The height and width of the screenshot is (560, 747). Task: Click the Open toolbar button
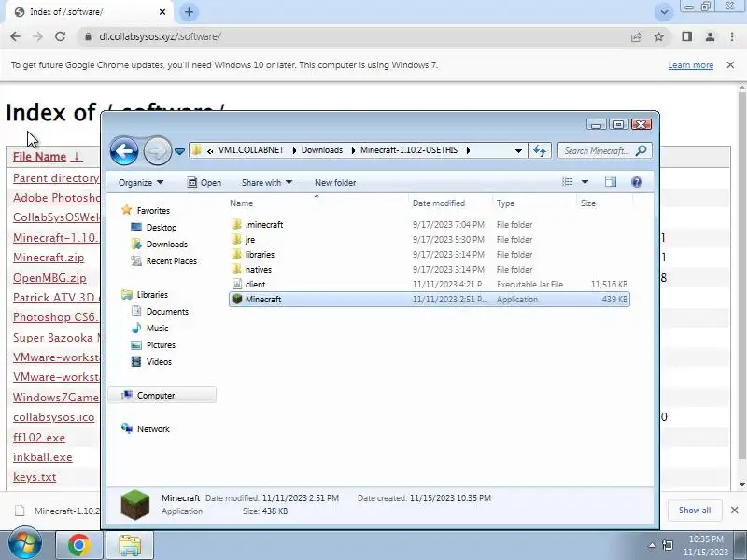click(x=204, y=182)
